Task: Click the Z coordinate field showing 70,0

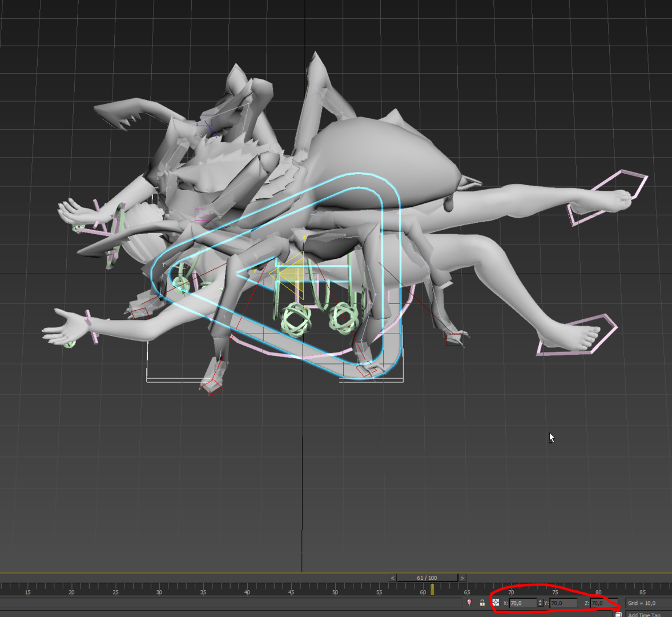Action: [604, 603]
